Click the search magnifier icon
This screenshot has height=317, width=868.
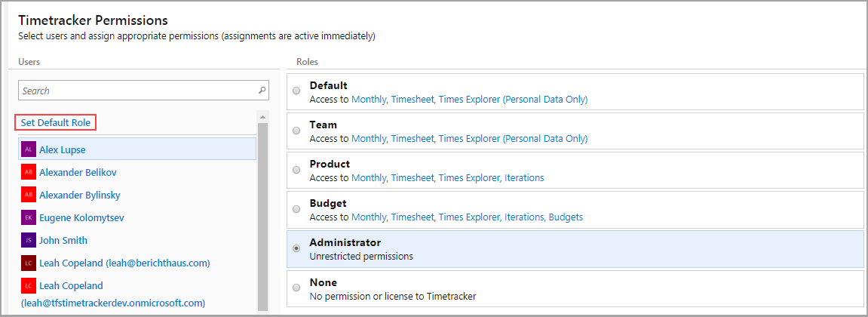click(x=262, y=91)
